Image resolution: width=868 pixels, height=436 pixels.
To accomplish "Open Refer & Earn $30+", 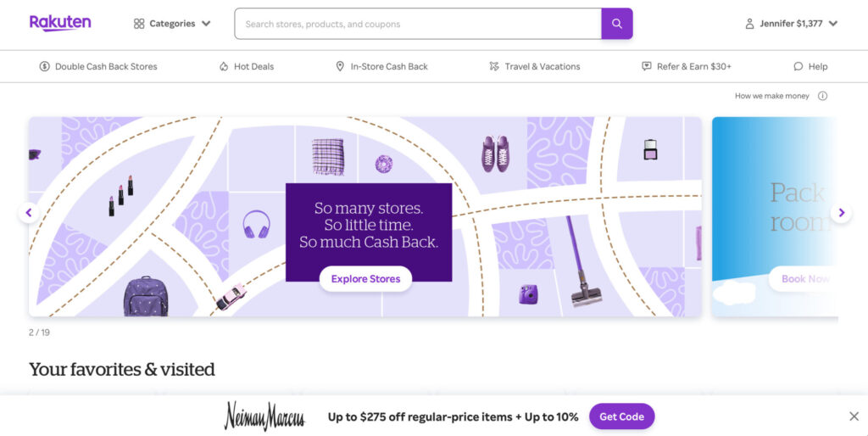I will (687, 66).
